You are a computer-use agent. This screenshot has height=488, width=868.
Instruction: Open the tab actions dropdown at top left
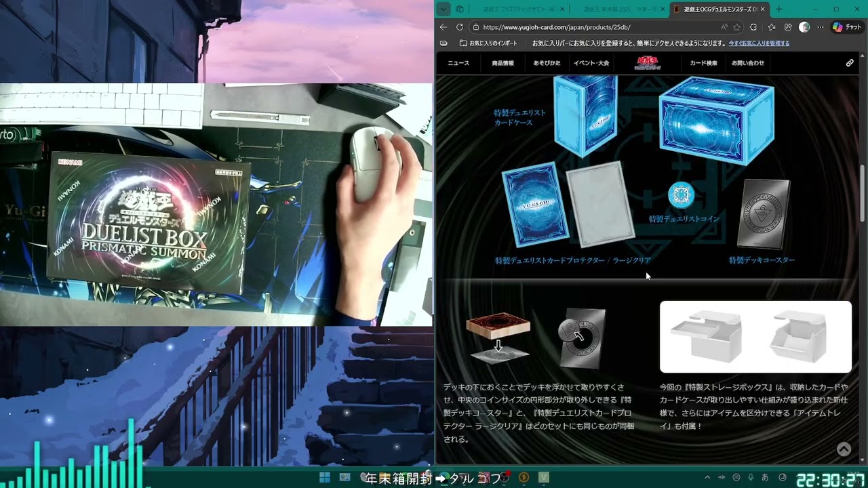443,9
